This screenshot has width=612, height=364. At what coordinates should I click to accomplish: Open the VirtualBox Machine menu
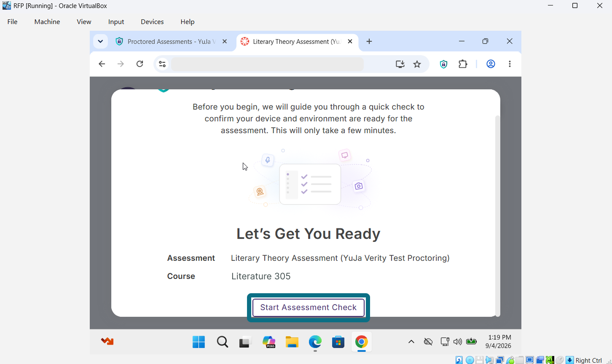tap(47, 22)
